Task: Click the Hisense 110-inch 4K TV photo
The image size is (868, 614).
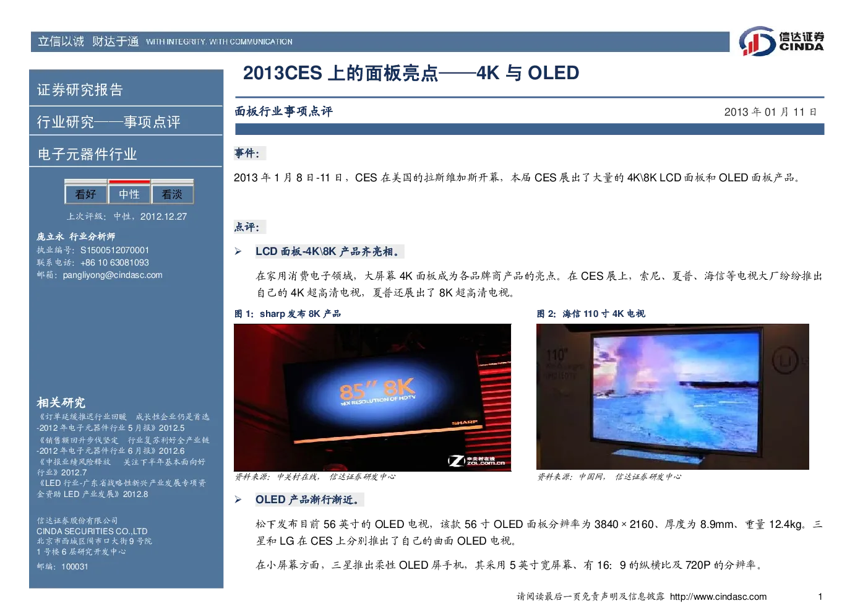Action: point(672,397)
